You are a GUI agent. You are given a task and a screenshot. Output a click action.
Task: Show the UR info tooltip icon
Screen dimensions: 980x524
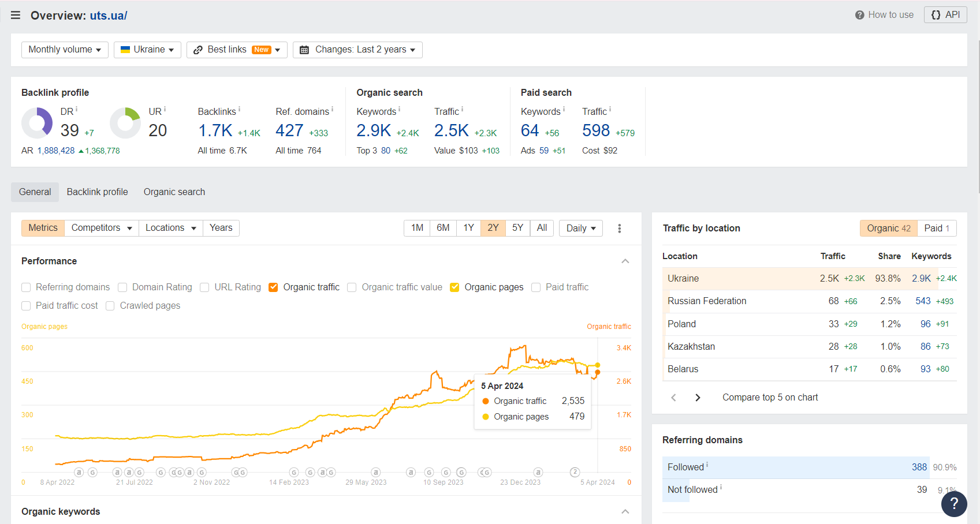[165, 109]
